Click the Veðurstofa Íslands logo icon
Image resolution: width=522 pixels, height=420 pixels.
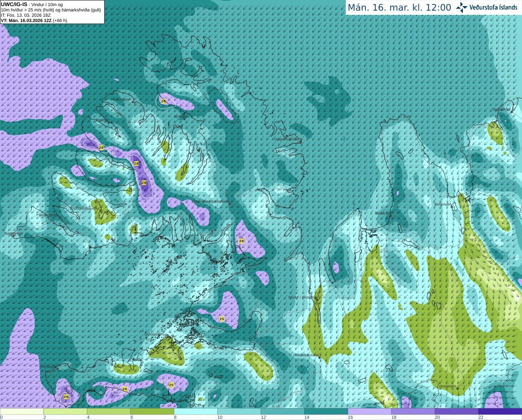[x=462, y=7]
